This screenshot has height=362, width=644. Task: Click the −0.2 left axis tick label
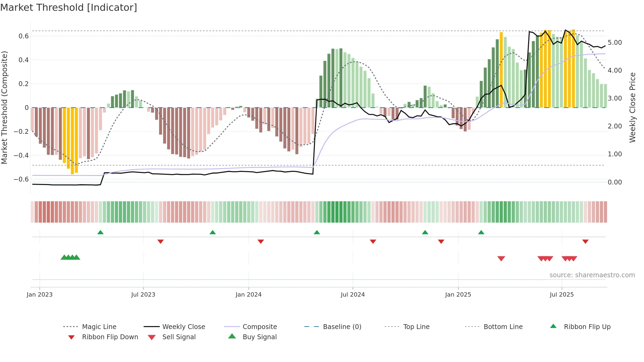pyautogui.click(x=21, y=131)
